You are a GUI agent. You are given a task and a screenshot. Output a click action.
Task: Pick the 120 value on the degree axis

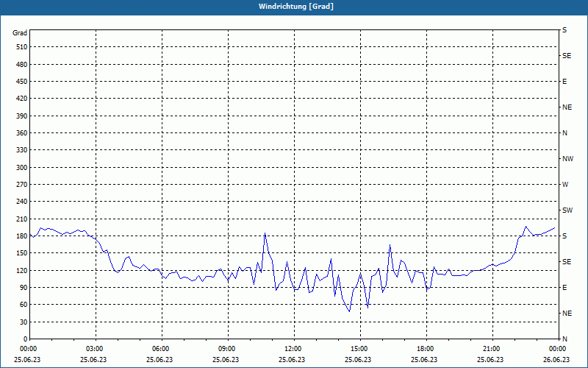22,270
